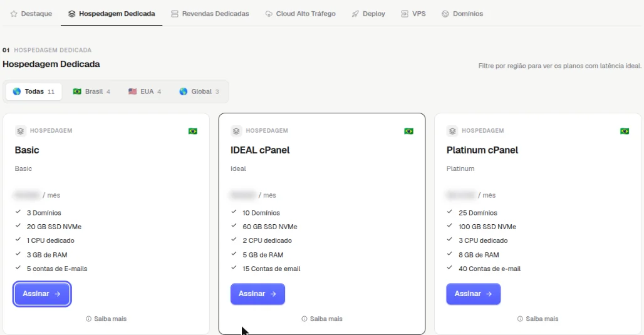
Task: Switch to Revendas Dedicadas tab
Action: point(210,14)
